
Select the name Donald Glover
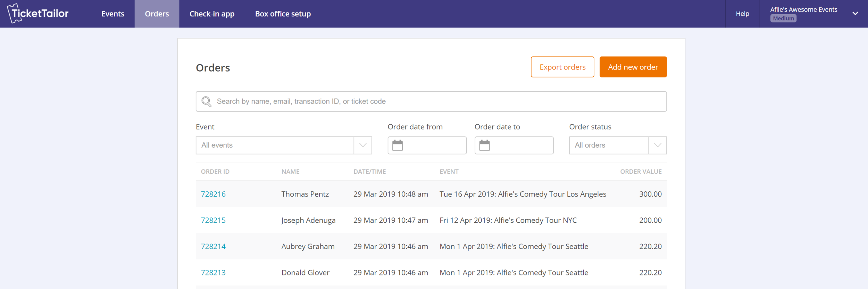tap(306, 273)
